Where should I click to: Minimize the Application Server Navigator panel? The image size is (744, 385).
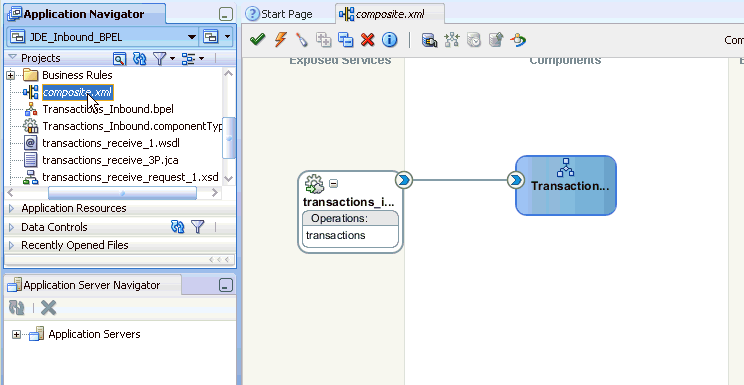click(226, 285)
